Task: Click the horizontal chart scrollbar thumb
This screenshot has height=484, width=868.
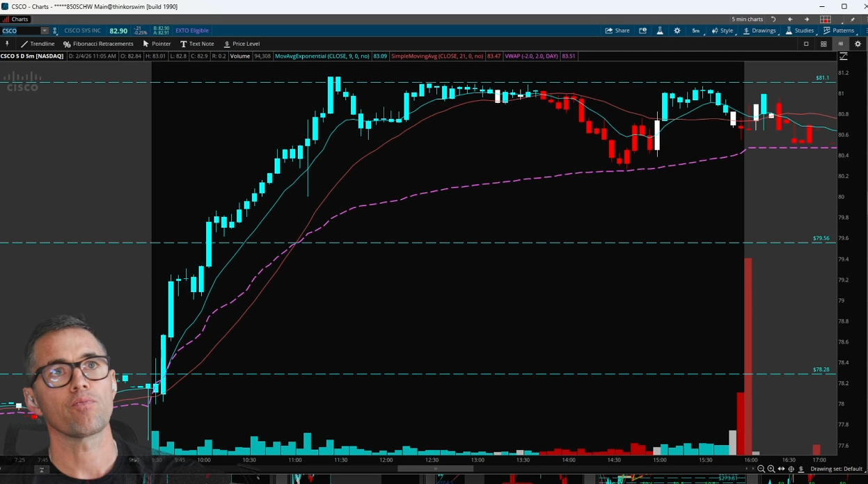Action: 435,469
